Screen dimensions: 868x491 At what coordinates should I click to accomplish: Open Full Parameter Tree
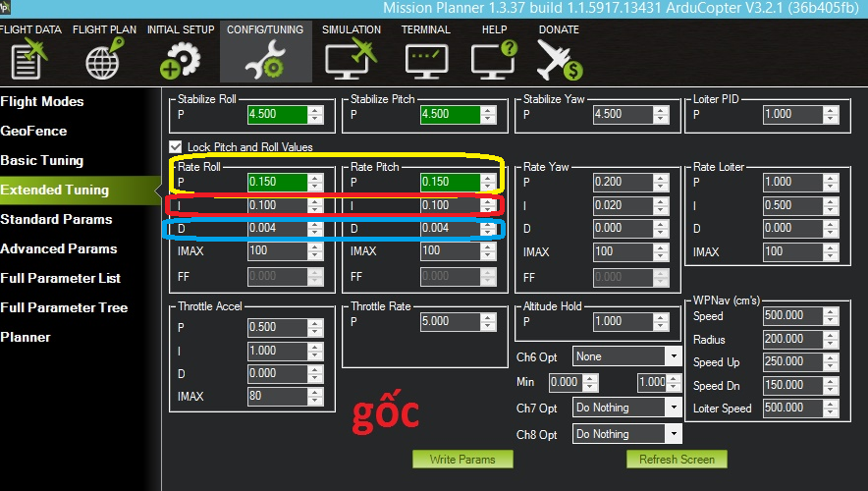[x=64, y=307]
